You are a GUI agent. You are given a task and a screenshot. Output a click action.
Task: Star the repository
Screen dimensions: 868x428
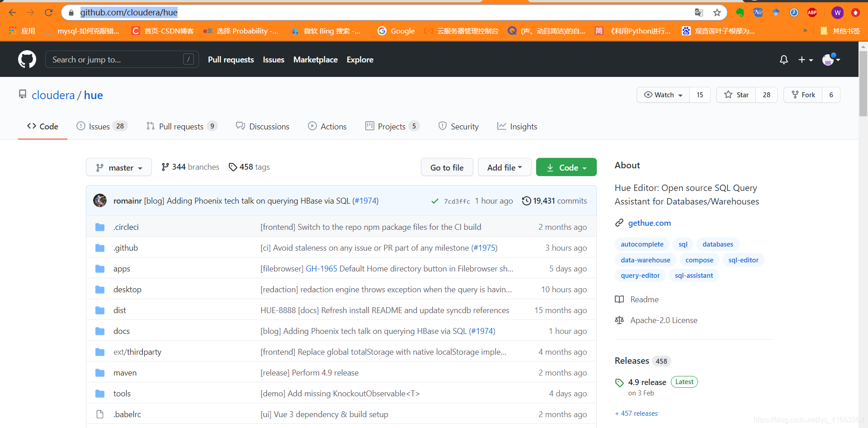tap(736, 95)
